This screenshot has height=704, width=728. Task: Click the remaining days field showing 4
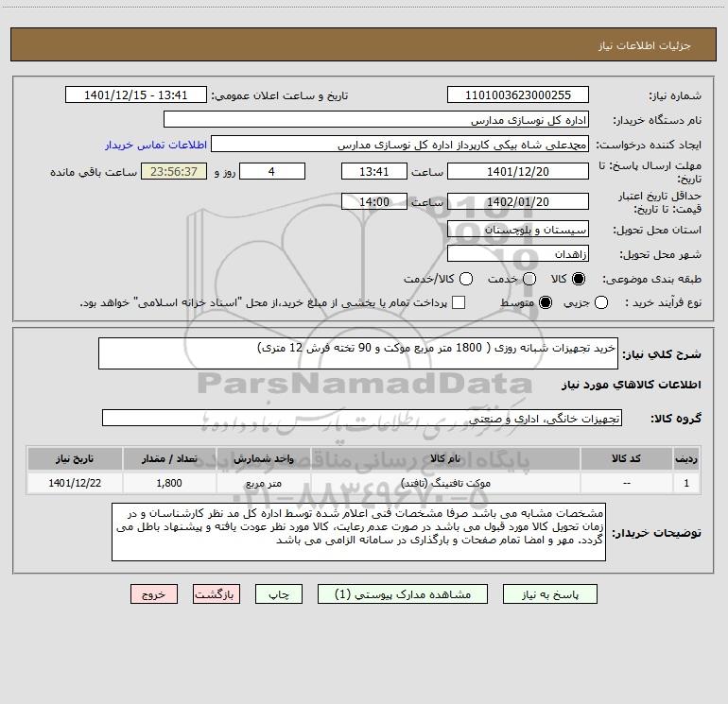click(x=272, y=172)
